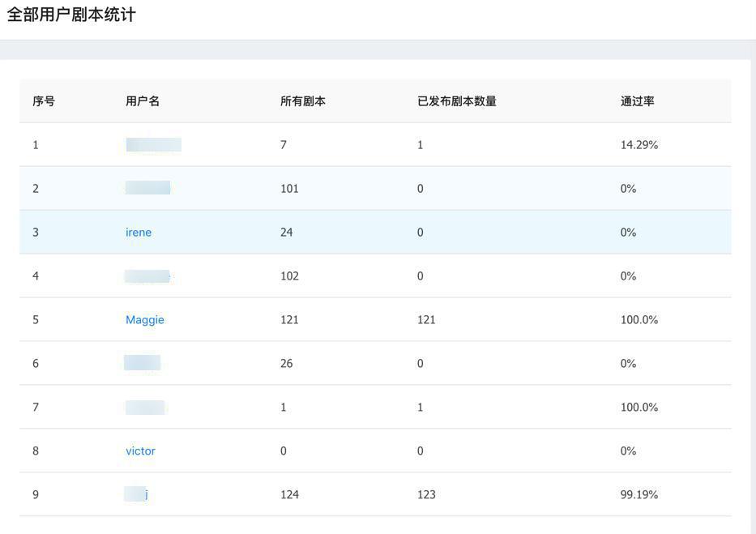Click serial number 8
The width and height of the screenshot is (756, 534).
click(36, 451)
